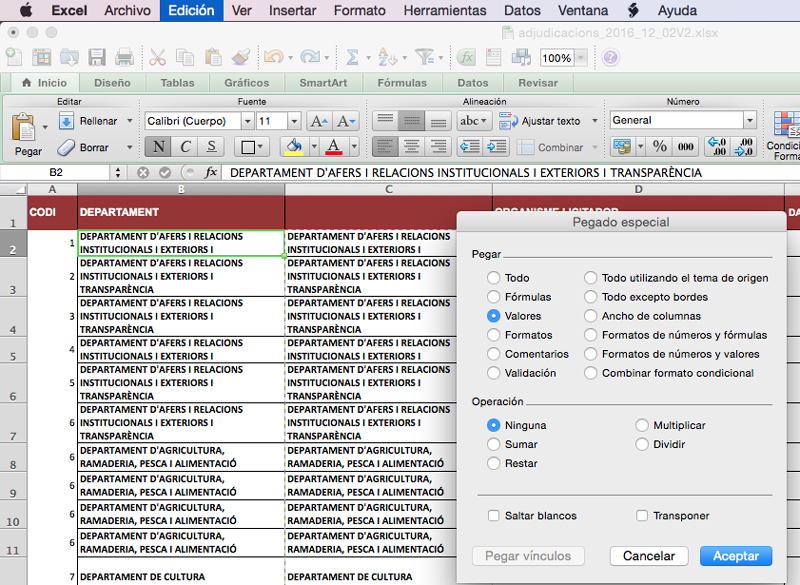Click the filter funnel icon
The width and height of the screenshot is (800, 585).
pyautogui.click(x=424, y=57)
